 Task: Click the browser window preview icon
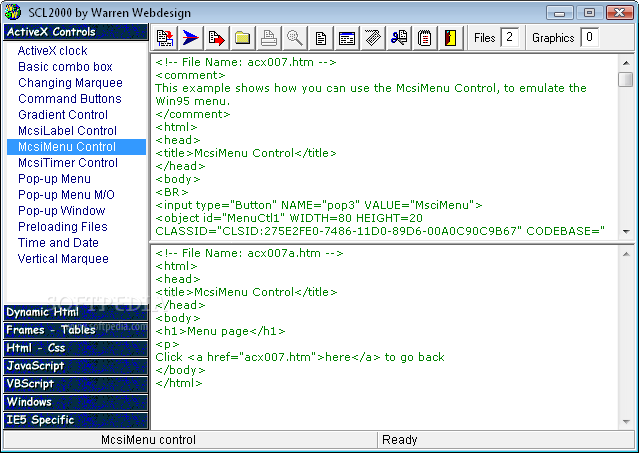pos(346,38)
